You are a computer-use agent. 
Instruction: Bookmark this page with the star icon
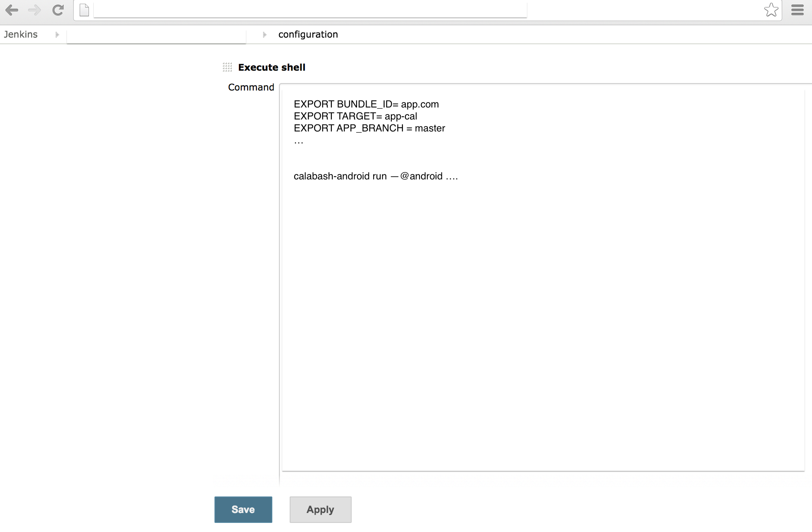point(771,10)
